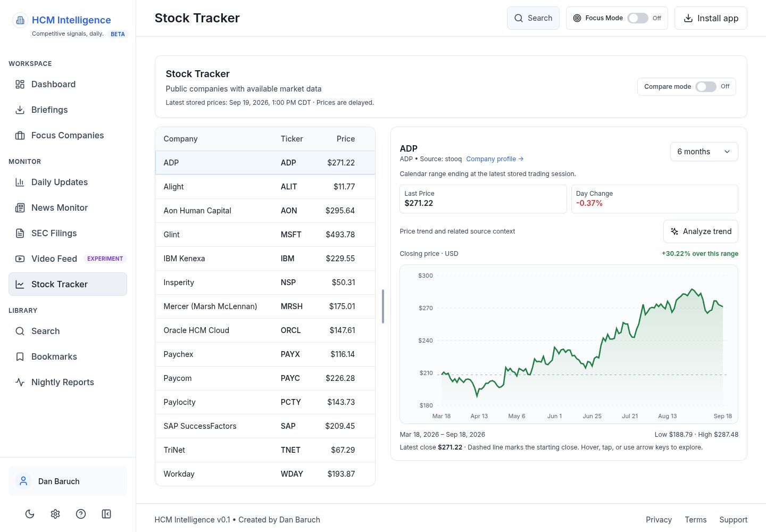Screen dimensions: 766x532
Task: Click the +30.22% over this range label
Action: point(700,254)
